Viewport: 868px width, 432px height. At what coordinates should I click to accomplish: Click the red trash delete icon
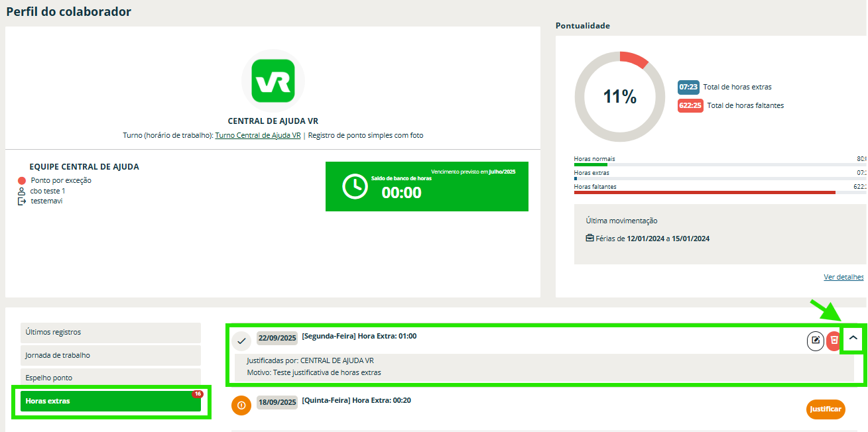click(834, 341)
